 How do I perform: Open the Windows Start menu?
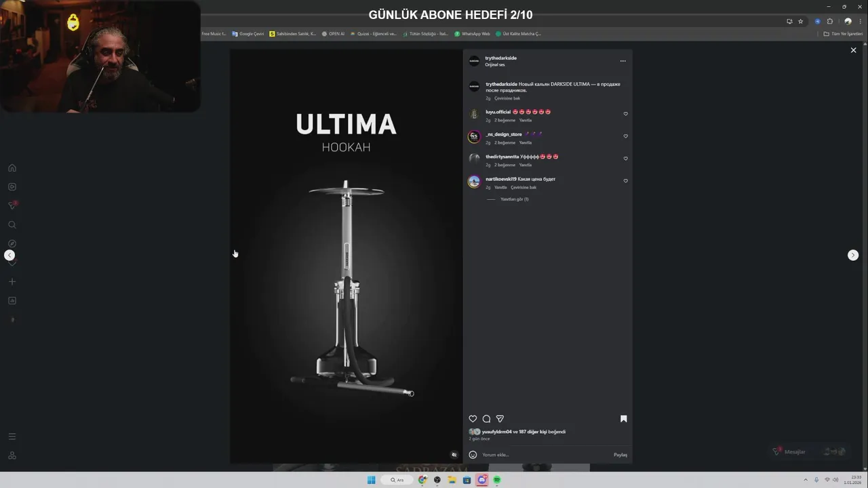click(x=371, y=480)
